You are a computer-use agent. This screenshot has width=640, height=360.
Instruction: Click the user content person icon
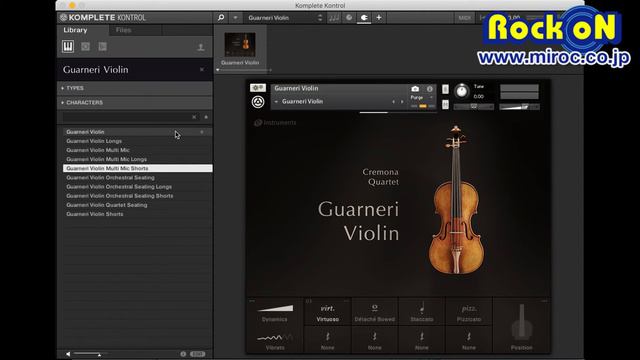click(x=200, y=47)
